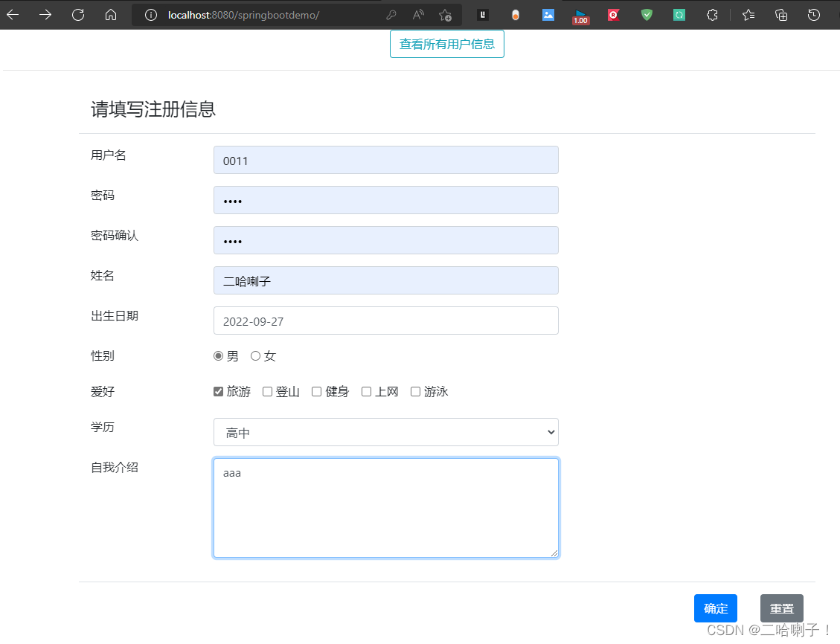
Task: Click the forward navigation arrow
Action: pyautogui.click(x=45, y=14)
